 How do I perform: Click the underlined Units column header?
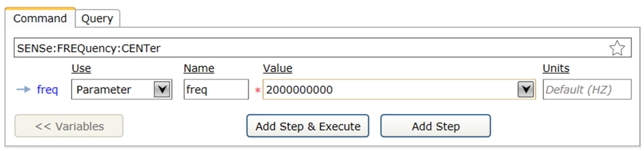coord(556,68)
